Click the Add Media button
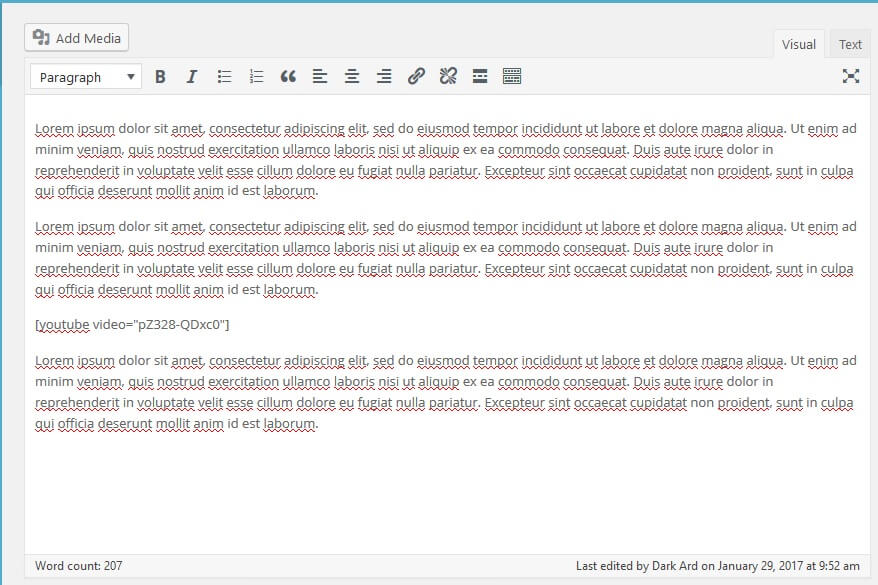This screenshot has height=585, width=878. pyautogui.click(x=77, y=38)
